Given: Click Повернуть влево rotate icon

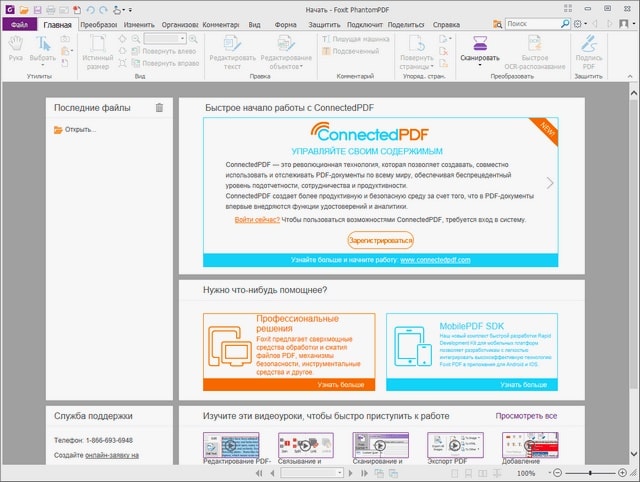Looking at the screenshot, I should [164, 51].
